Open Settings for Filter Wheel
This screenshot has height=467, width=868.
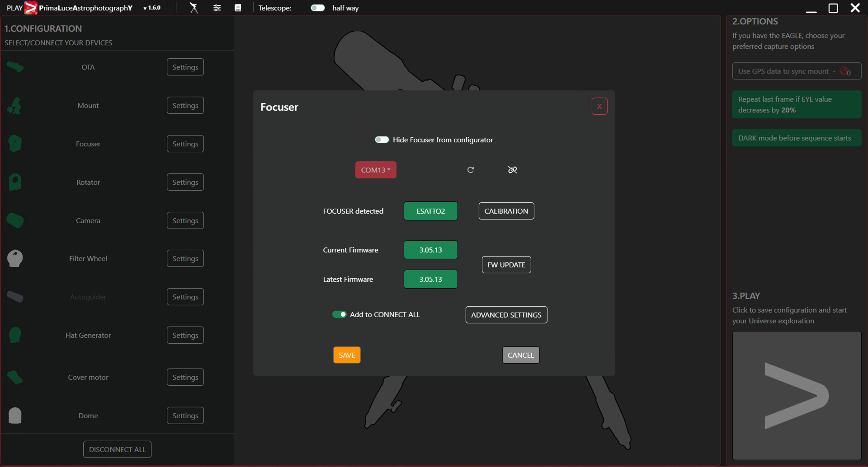(185, 258)
